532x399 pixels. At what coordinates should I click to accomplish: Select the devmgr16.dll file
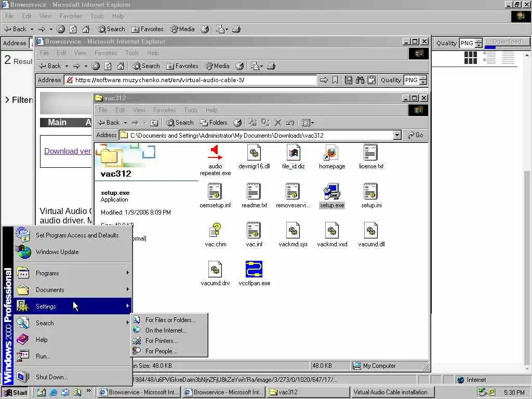pos(254,153)
